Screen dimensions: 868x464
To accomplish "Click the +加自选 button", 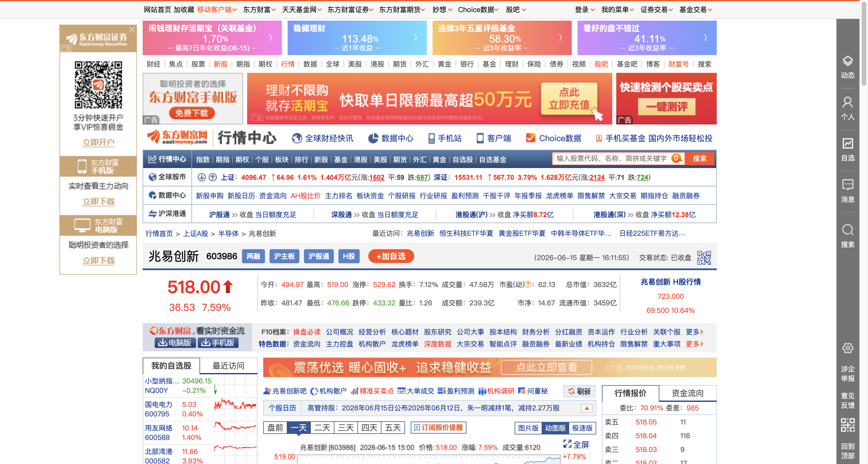I will 391,256.
